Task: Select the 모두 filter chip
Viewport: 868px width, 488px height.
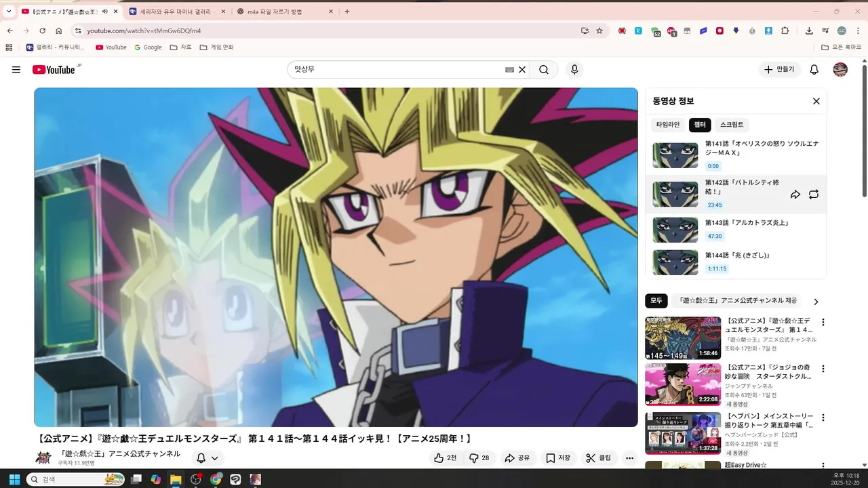Action: (656, 301)
